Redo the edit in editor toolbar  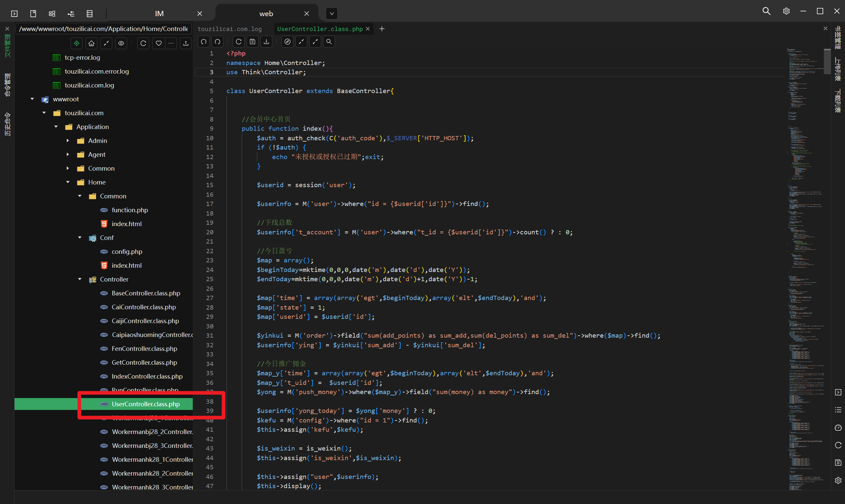218,42
